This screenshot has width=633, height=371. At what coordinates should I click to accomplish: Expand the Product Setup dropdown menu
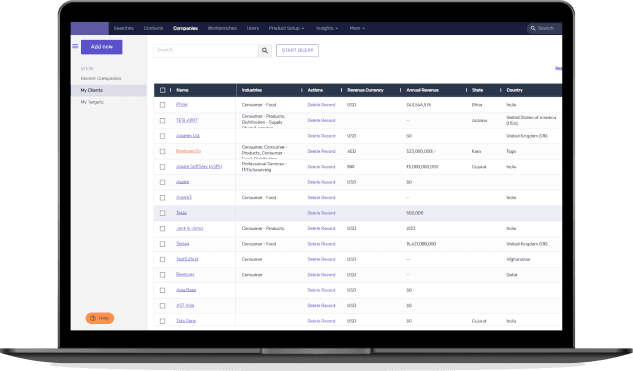point(286,28)
